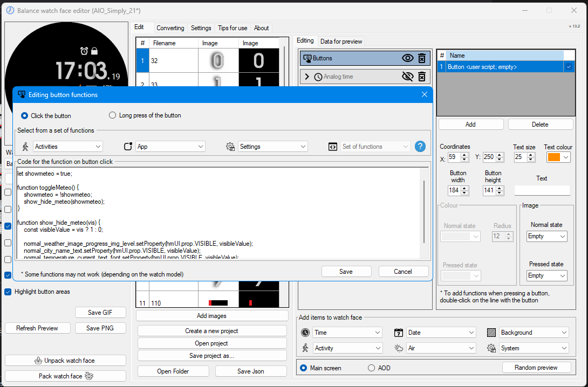This screenshot has height=387, width=588.
Task: Open the Activities function dropdown
Action: (68, 147)
